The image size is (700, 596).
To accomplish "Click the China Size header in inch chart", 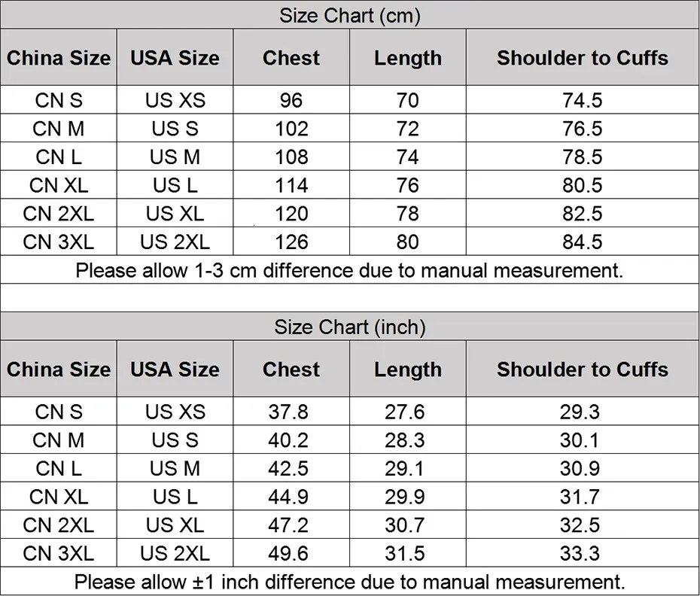I will pyautogui.click(x=59, y=369).
